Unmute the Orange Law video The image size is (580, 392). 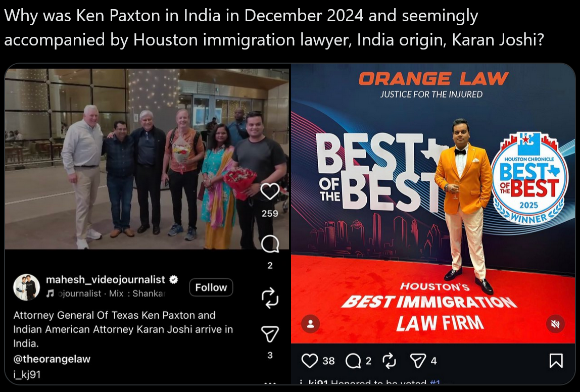(555, 324)
